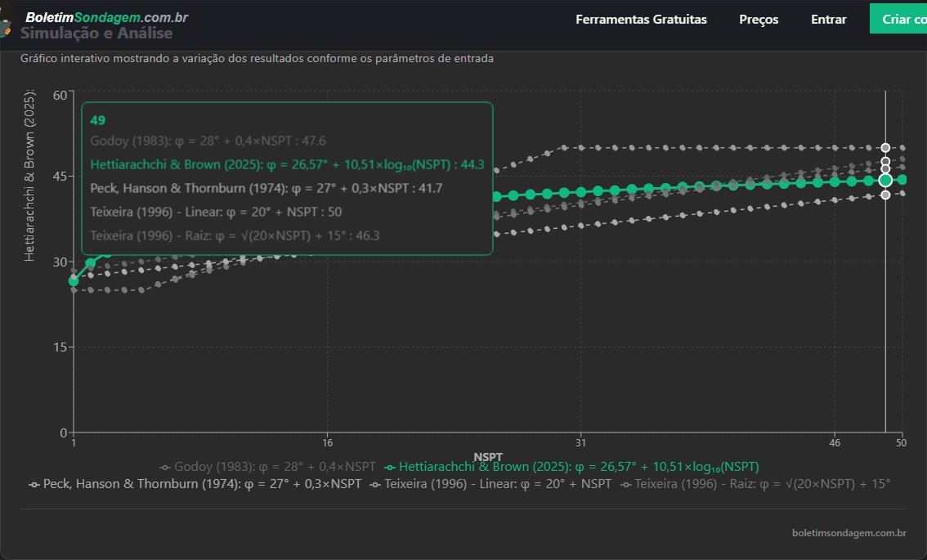
Task: Click the first green data point at NSPT 1
Action: pos(74,280)
